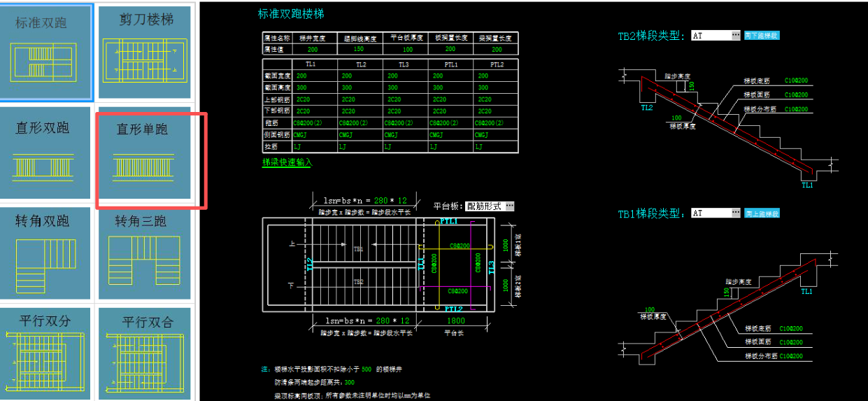Edit TL2 拉筋 value LJ
This screenshot has height=401, width=868.
pos(343,147)
